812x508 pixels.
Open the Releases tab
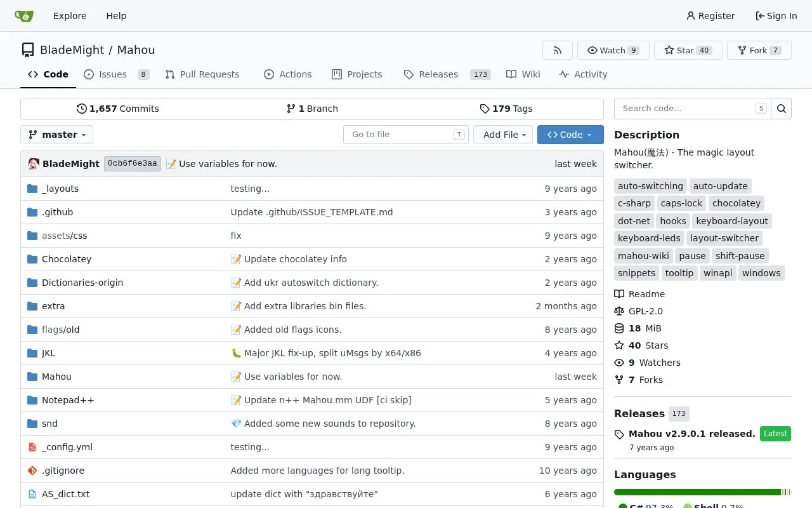(x=447, y=74)
